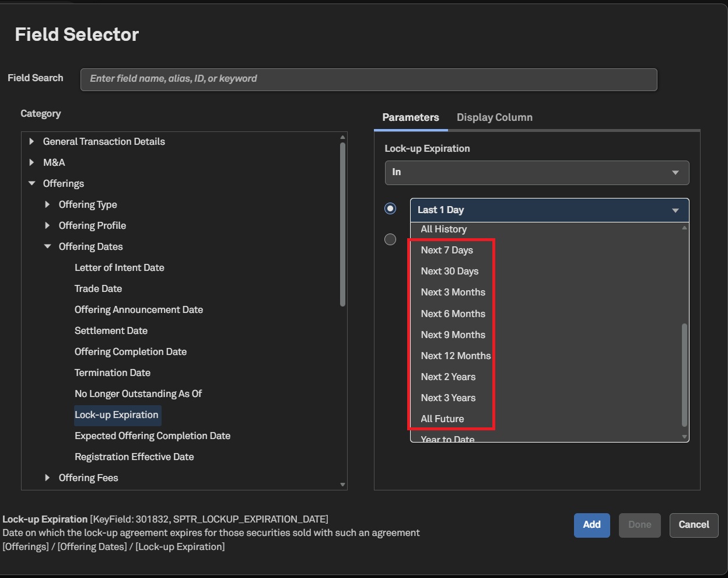Click the category tree vertical scrollbar
Screen dimensions: 728x578
(342, 225)
